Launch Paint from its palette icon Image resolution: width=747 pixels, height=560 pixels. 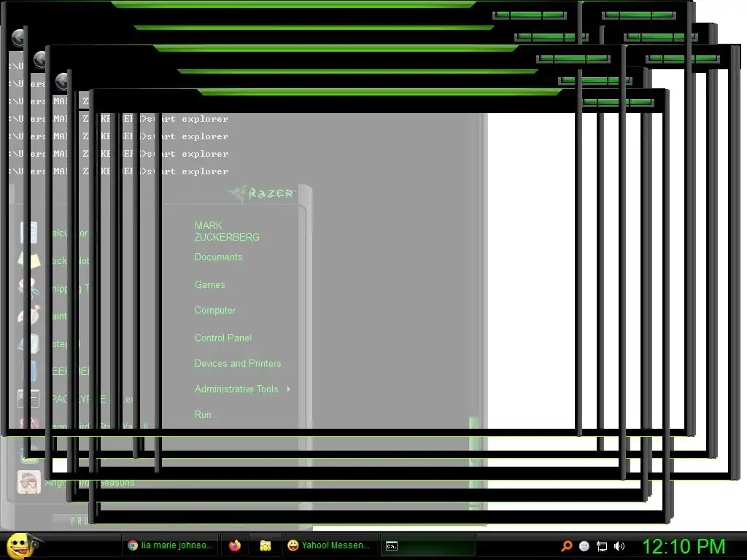29,316
